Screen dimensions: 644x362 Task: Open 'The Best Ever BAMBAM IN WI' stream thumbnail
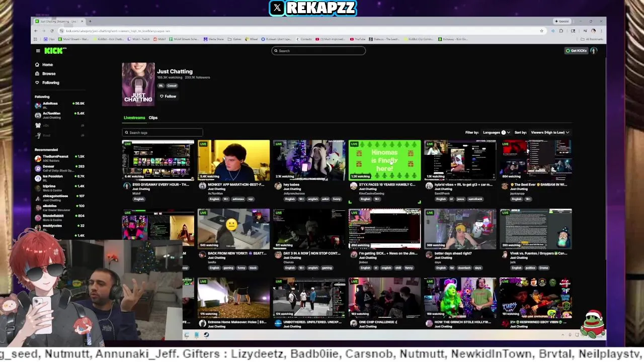535,160
